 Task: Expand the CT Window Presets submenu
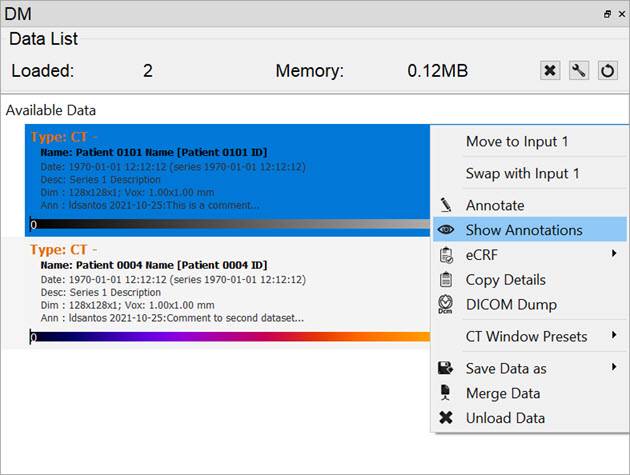[614, 336]
